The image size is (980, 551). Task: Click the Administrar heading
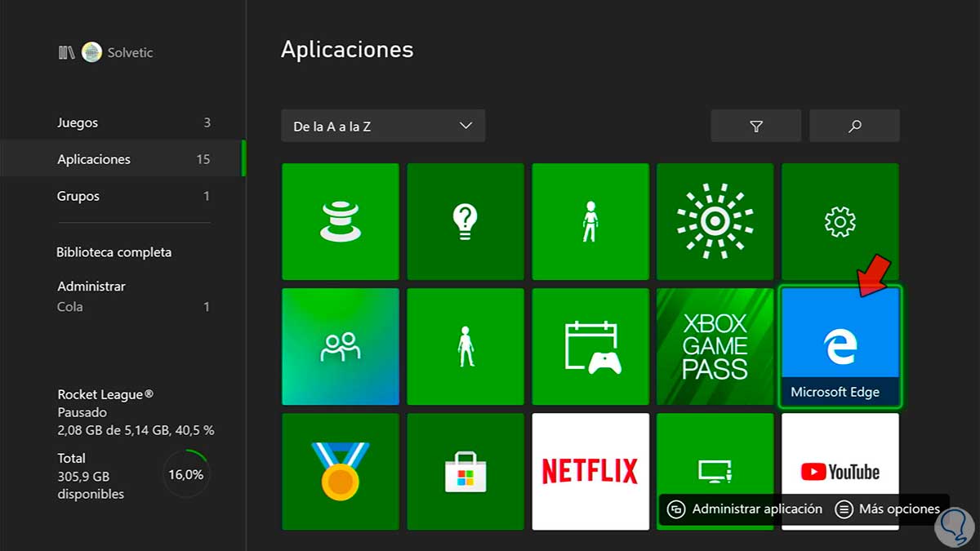pos(91,287)
